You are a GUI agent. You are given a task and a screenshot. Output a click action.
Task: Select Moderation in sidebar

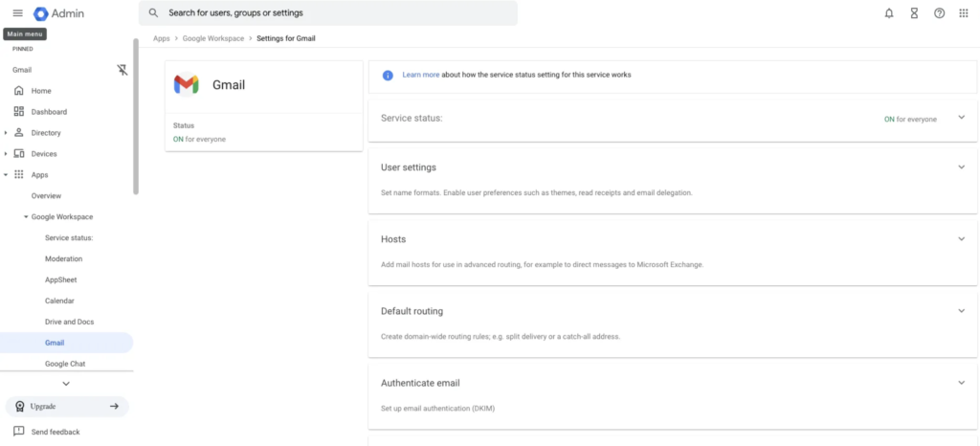click(x=64, y=258)
